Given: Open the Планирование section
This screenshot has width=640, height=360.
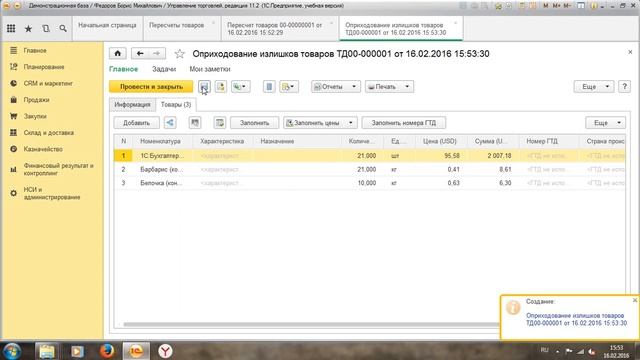Looking at the screenshot, I should [x=44, y=67].
